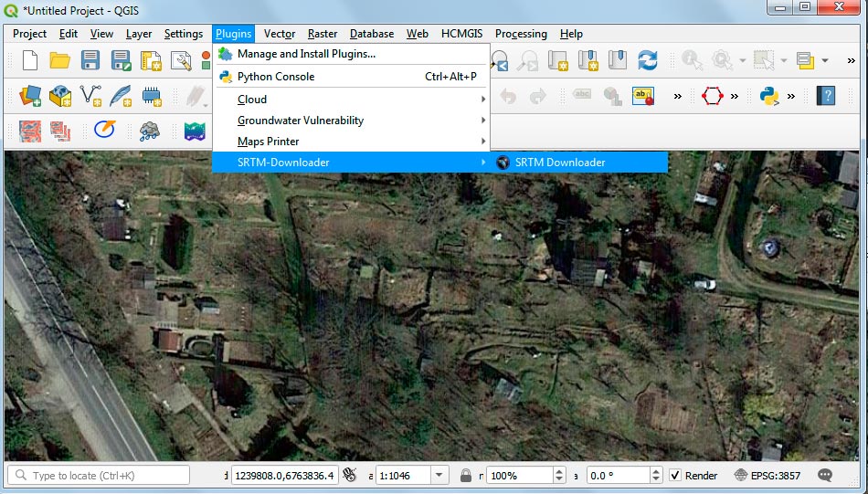
Task: Open project with the yellow folder icon
Action: [59, 60]
